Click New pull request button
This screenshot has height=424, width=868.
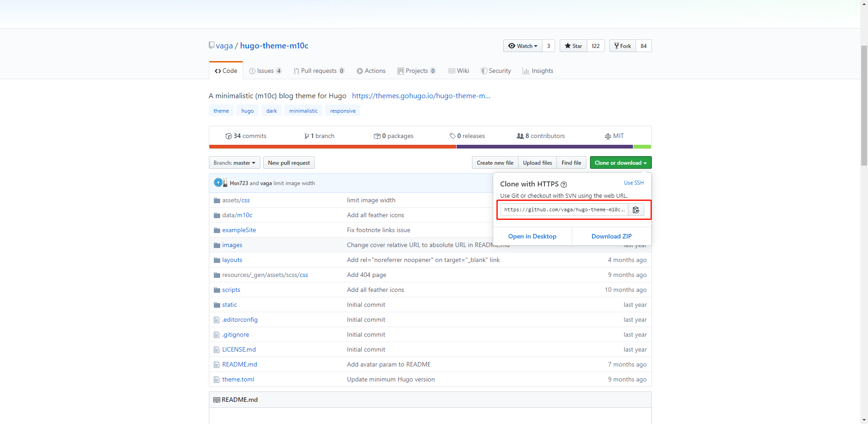pos(289,163)
